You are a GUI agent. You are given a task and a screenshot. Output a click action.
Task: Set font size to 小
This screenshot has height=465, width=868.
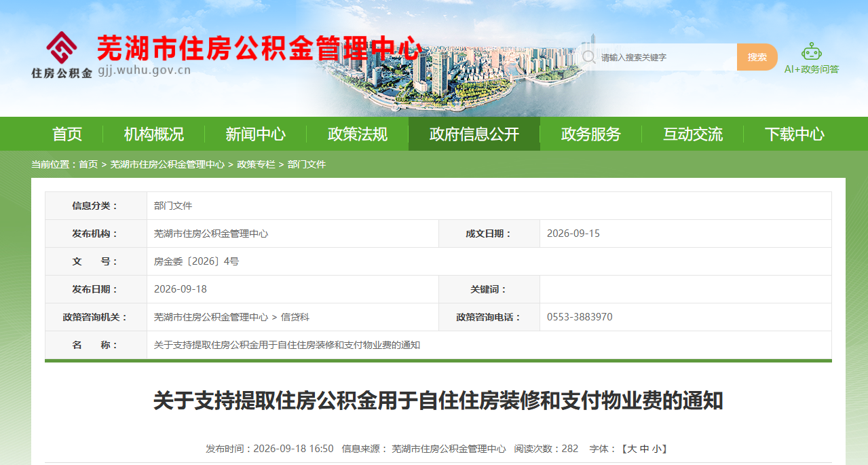[656, 449]
